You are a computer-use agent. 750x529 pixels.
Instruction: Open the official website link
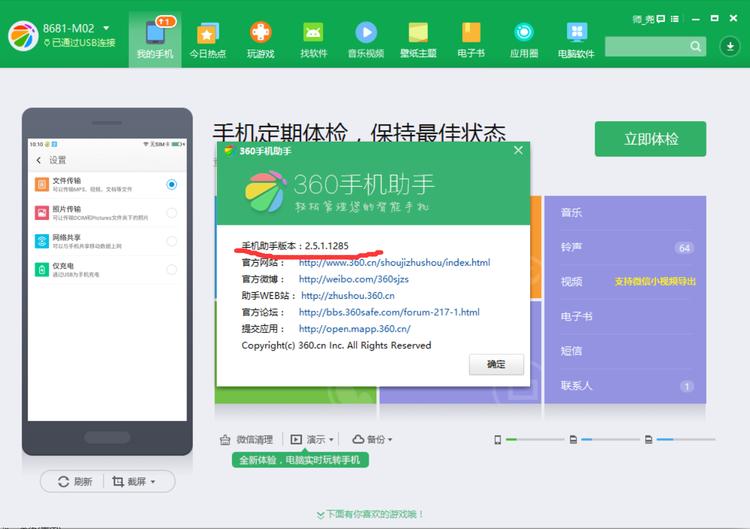[395, 263]
